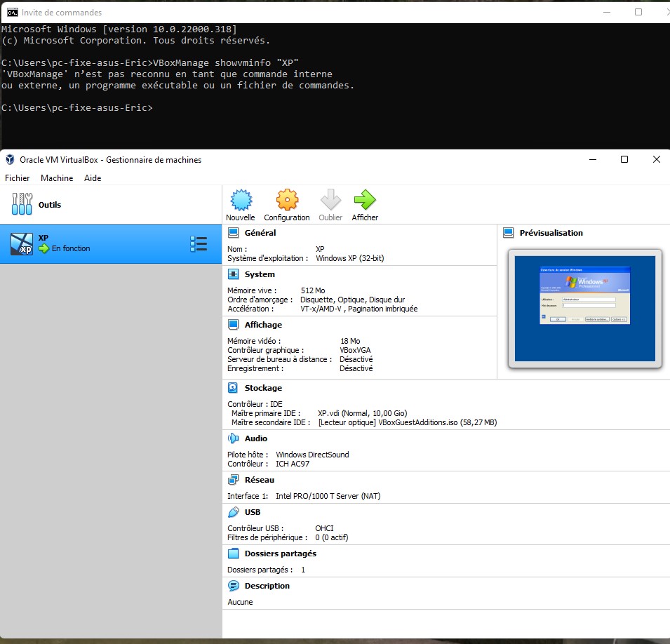Click 'Windows XP (32-bit)' value
This screenshot has height=644, width=670.
point(350,258)
